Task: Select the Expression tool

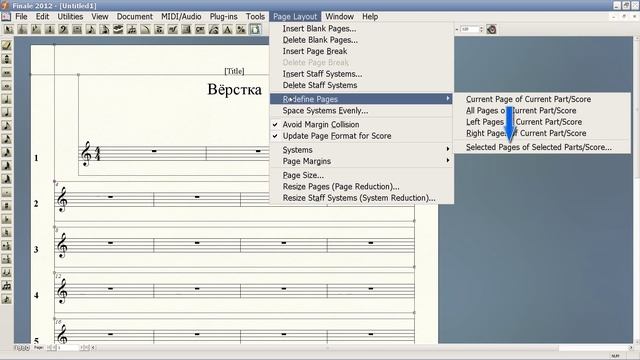Action: point(173,29)
